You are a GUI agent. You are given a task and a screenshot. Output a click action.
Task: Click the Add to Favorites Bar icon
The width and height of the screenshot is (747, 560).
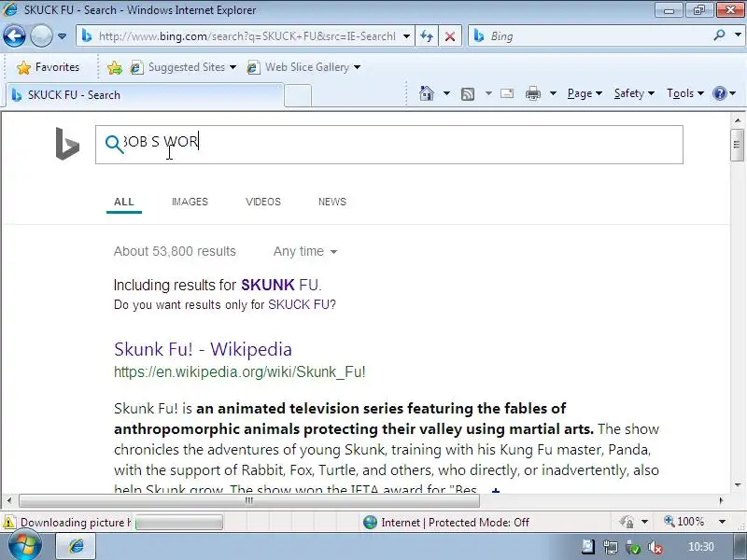[x=114, y=67]
